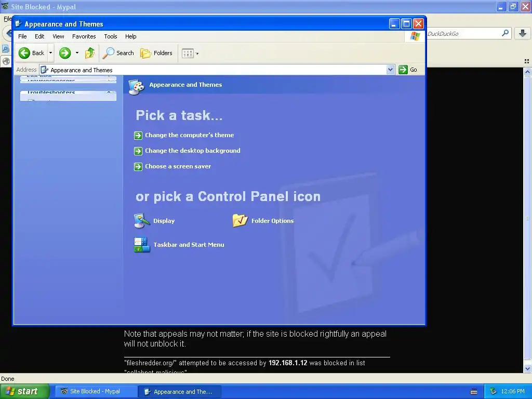Click the Windows start button
Viewport: 532px width, 399px height.
[25, 391]
